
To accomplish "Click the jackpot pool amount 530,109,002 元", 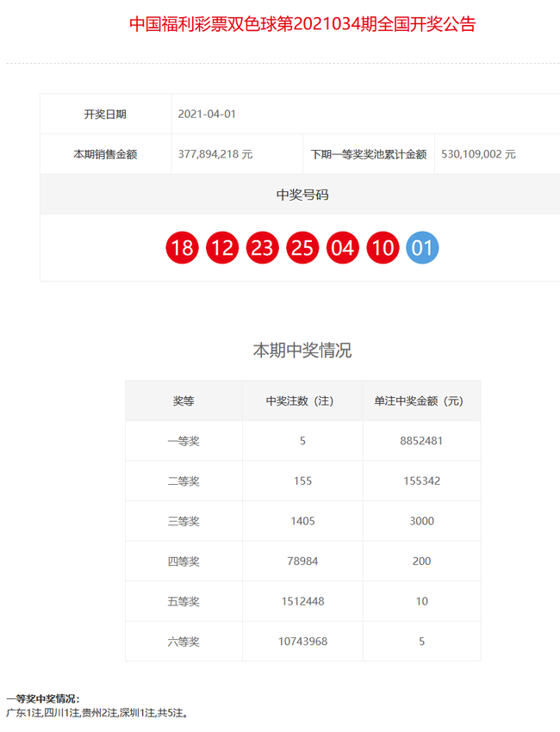I will tap(478, 154).
